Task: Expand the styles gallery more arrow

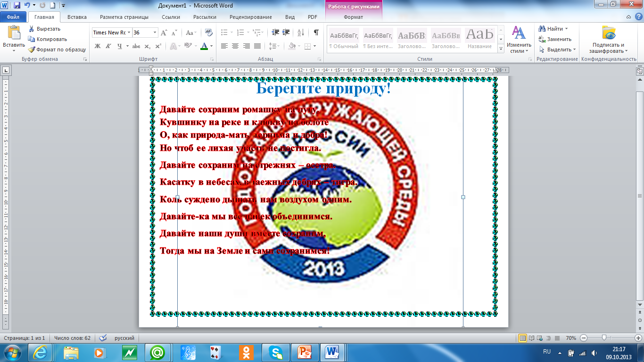Action: coord(501,49)
